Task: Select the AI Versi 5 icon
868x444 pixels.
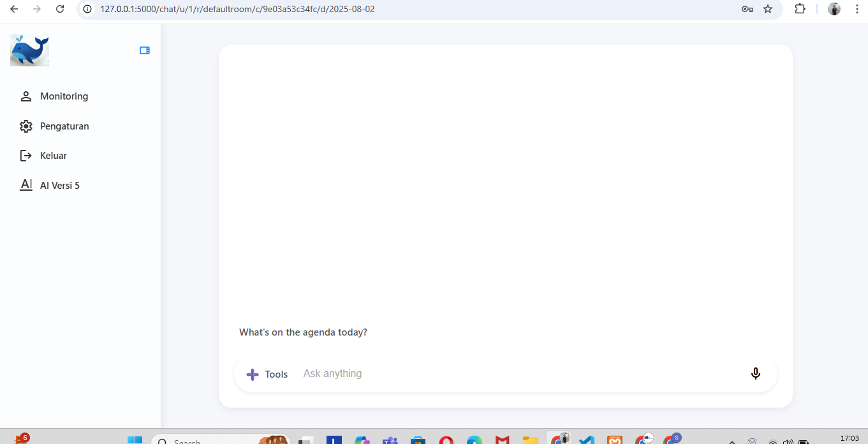Action: (26, 184)
